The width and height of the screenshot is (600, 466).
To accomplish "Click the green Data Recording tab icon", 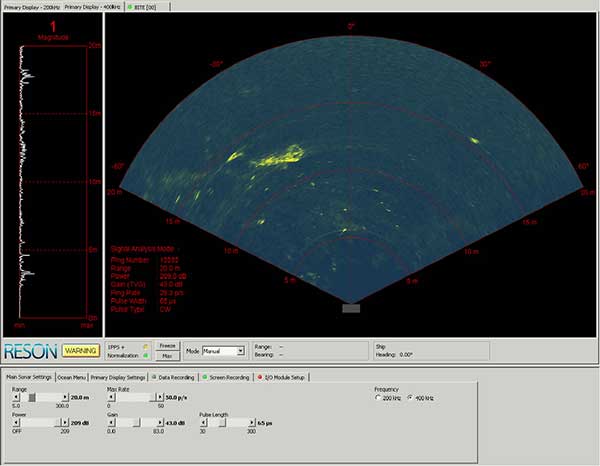I will (153, 377).
